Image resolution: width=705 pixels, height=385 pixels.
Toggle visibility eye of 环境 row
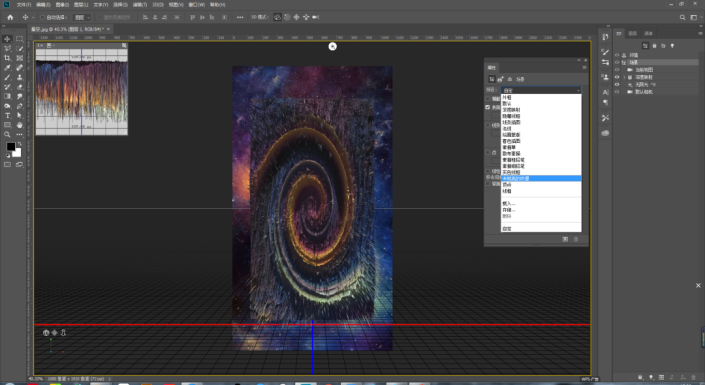click(617, 55)
